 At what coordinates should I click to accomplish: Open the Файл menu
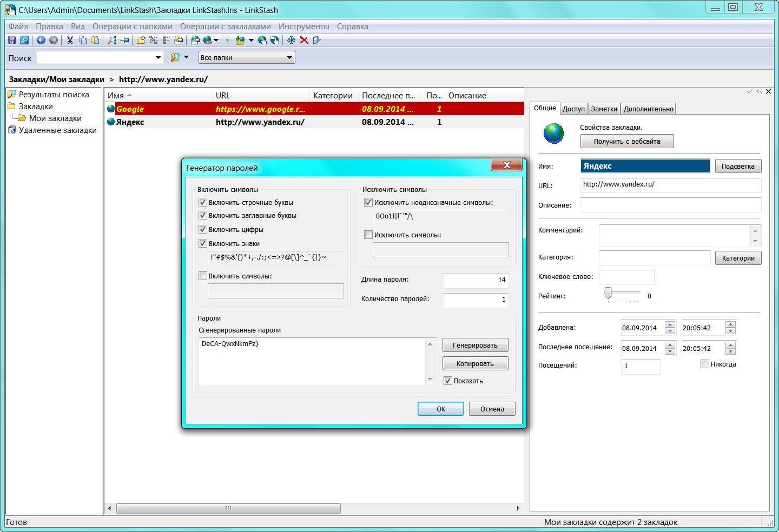(18, 26)
